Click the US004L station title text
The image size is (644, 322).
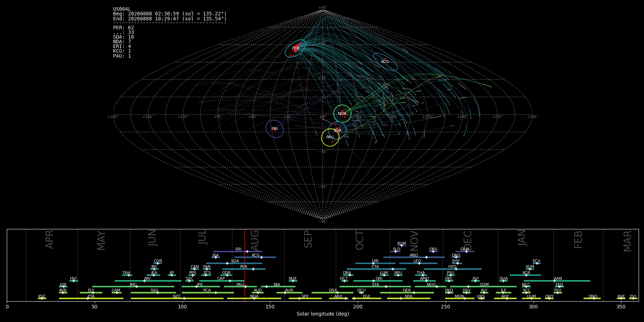click(x=122, y=9)
